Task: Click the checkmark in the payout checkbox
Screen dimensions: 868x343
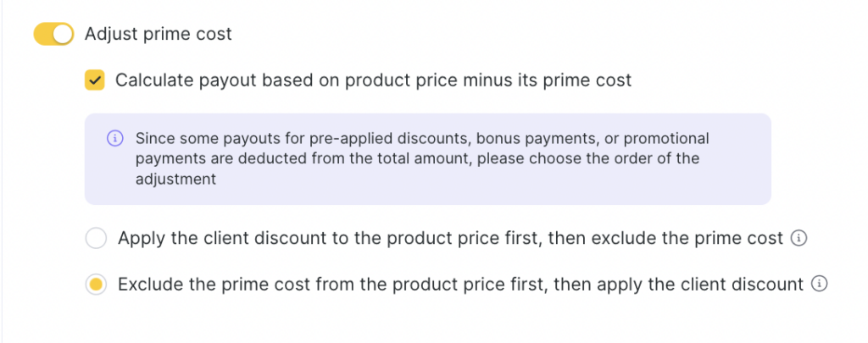Action: coord(94,80)
